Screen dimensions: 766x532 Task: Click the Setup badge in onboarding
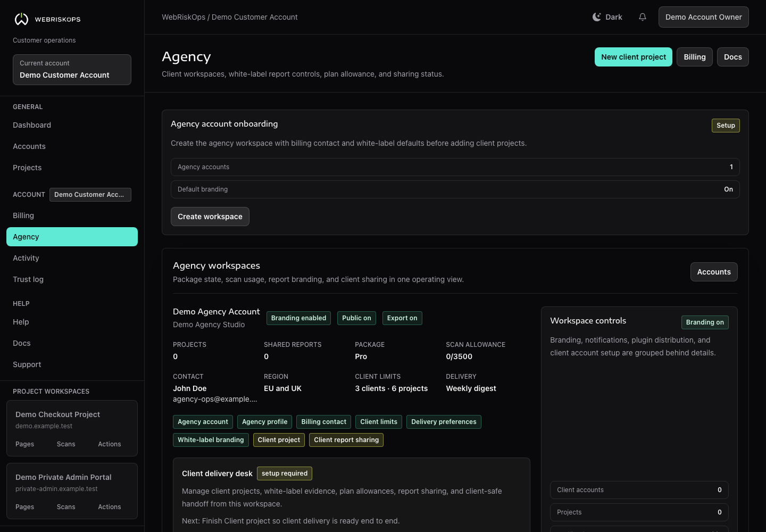pyautogui.click(x=726, y=126)
